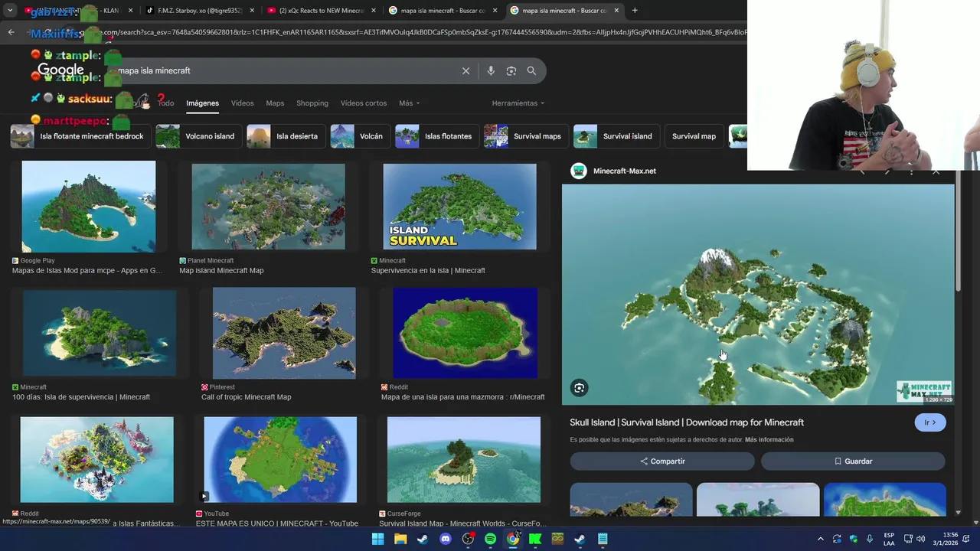The image size is (980, 551).
Task: Open ESP LAA language selector
Action: tap(889, 539)
